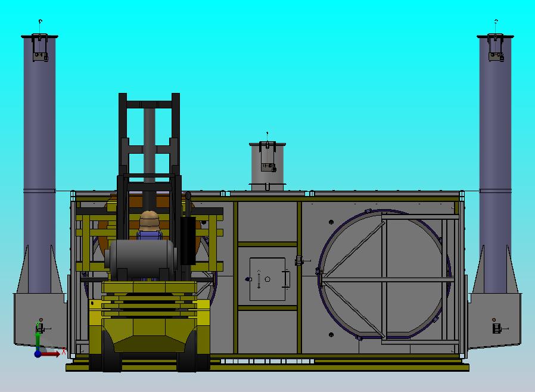Viewport: 535px width, 392px height.
Task: Select the forklift operator's helmet
Action: pos(150,220)
